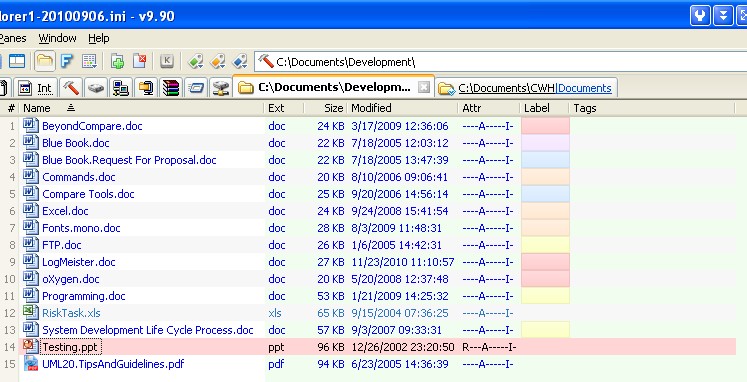Open the Window menu

point(57,38)
